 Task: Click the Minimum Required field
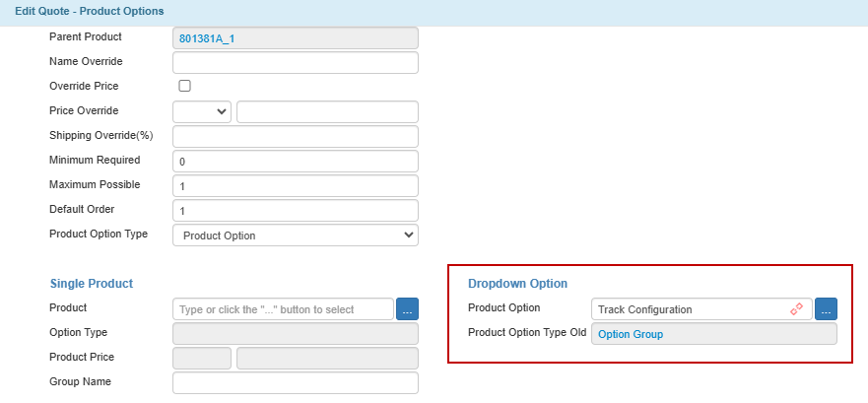pyautogui.click(x=296, y=161)
